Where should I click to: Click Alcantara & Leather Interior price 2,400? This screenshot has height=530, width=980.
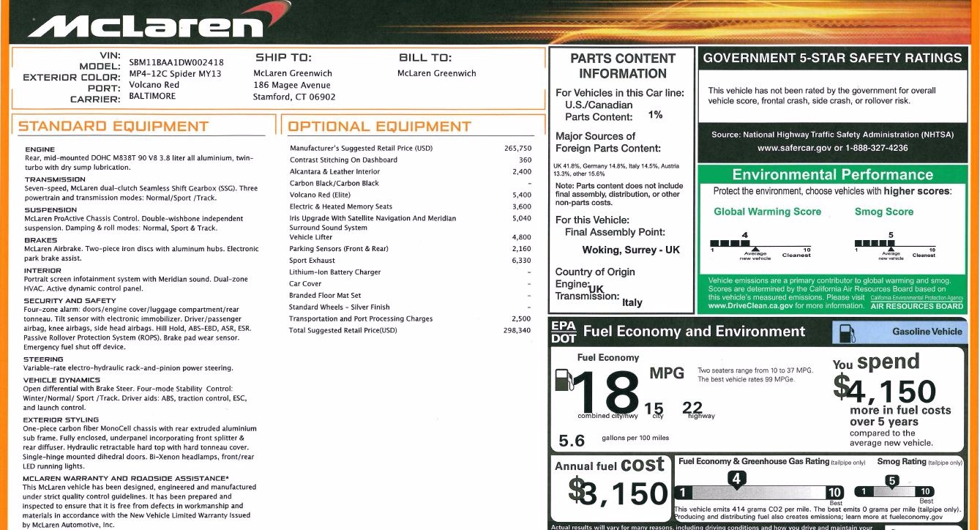(x=522, y=172)
